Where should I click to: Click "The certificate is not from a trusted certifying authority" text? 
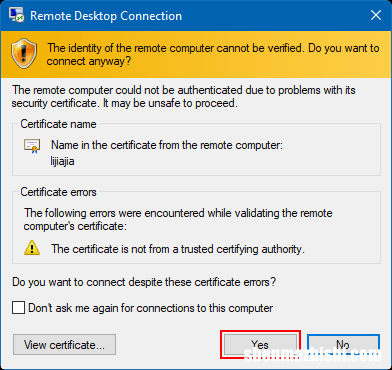tap(178, 249)
